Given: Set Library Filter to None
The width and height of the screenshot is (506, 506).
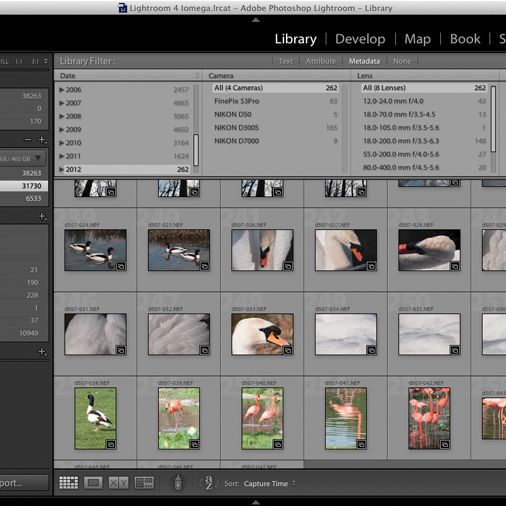Looking at the screenshot, I should pos(402,61).
